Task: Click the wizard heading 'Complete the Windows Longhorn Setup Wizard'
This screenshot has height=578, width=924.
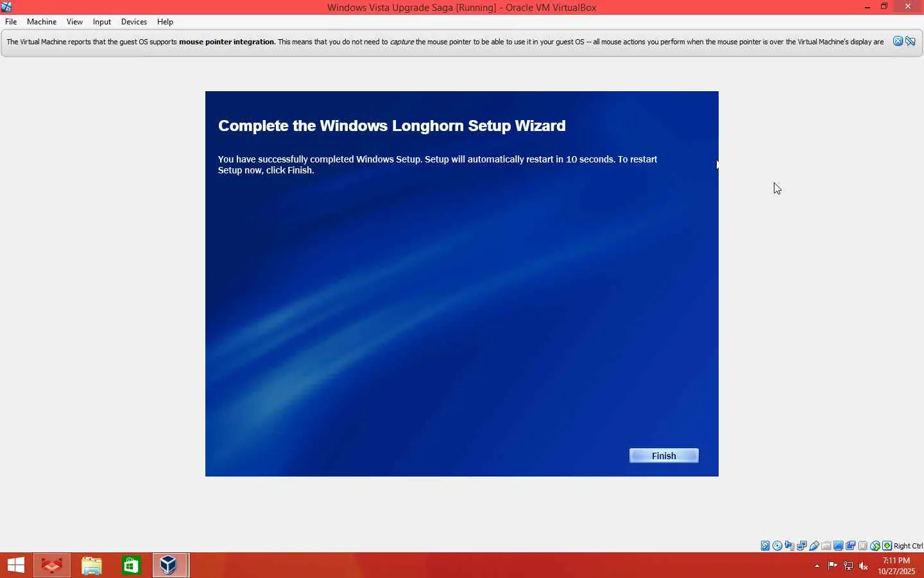Action: 392,126
